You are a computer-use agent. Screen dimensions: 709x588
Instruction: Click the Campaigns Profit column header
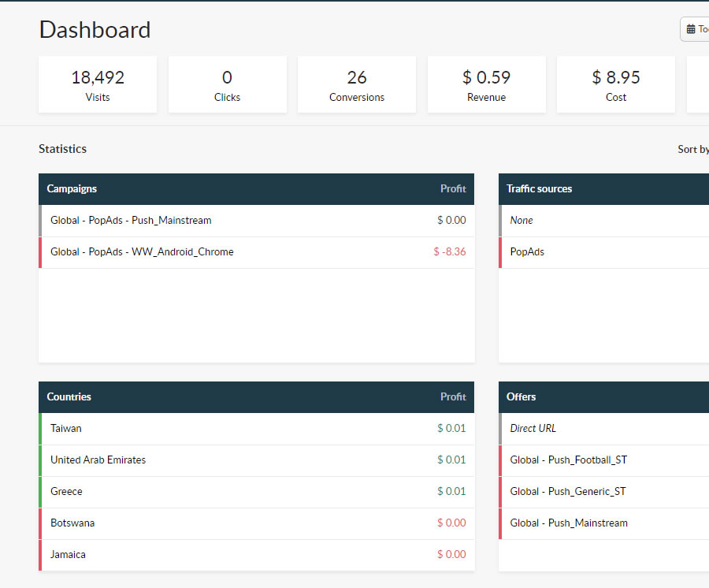point(453,189)
